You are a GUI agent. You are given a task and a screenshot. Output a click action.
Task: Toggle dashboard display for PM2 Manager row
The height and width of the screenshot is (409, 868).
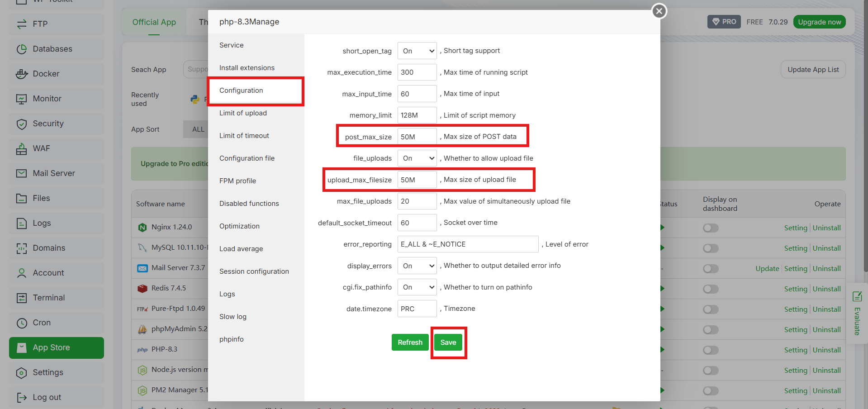pyautogui.click(x=711, y=391)
